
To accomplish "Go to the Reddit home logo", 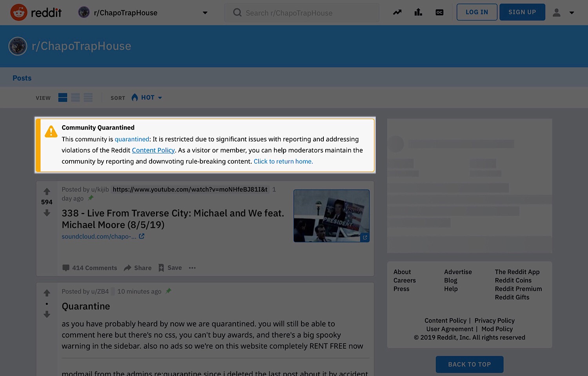I will point(36,13).
